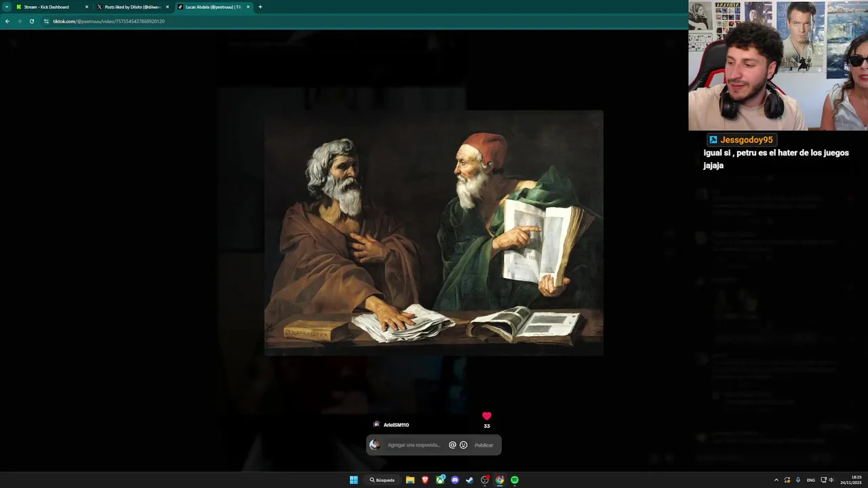
Task: Open the Xbox app in taskbar
Action: point(440,480)
